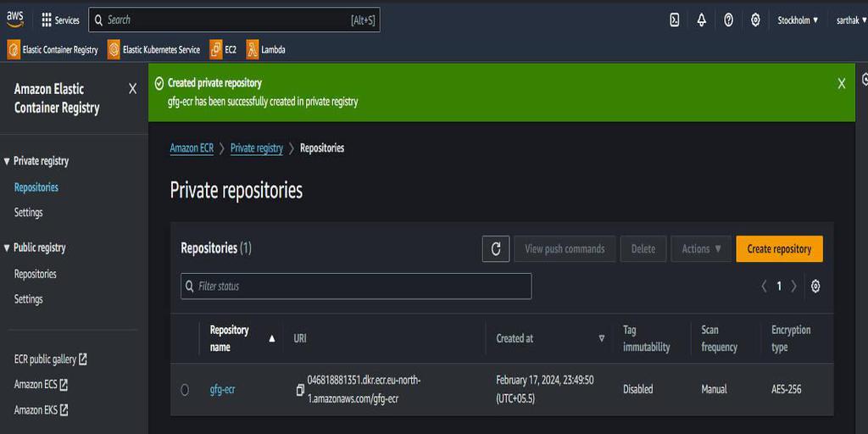Select Repositories under Public registry
The image size is (868, 434).
click(35, 274)
